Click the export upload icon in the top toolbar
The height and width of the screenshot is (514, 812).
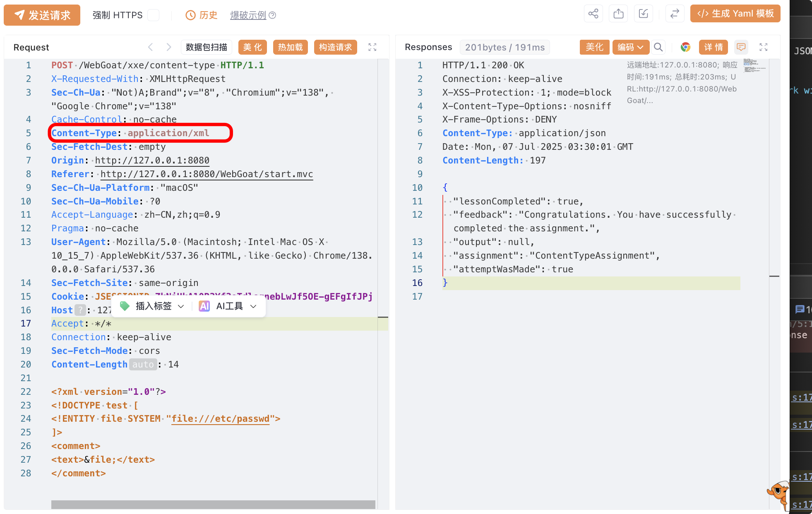pyautogui.click(x=618, y=14)
